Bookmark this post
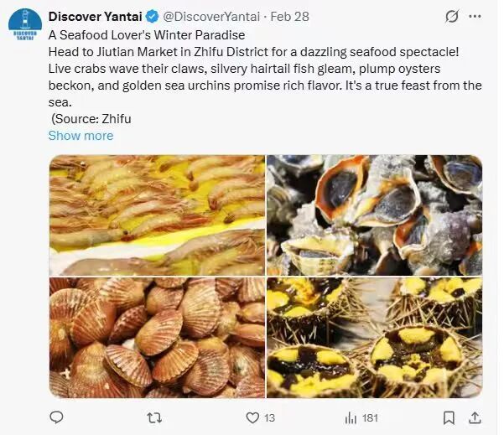The height and width of the screenshot is (435, 504). (449, 418)
